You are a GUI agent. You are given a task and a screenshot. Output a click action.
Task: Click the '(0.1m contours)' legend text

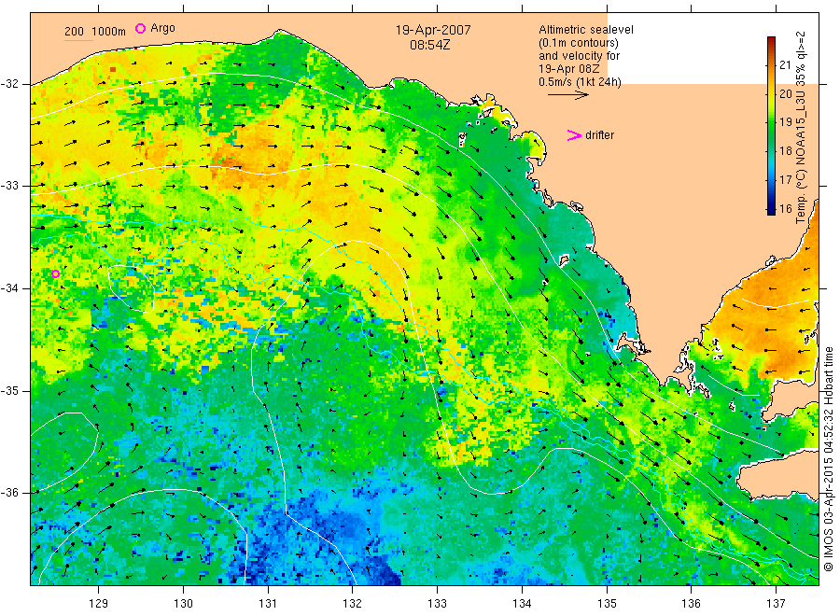(579, 43)
